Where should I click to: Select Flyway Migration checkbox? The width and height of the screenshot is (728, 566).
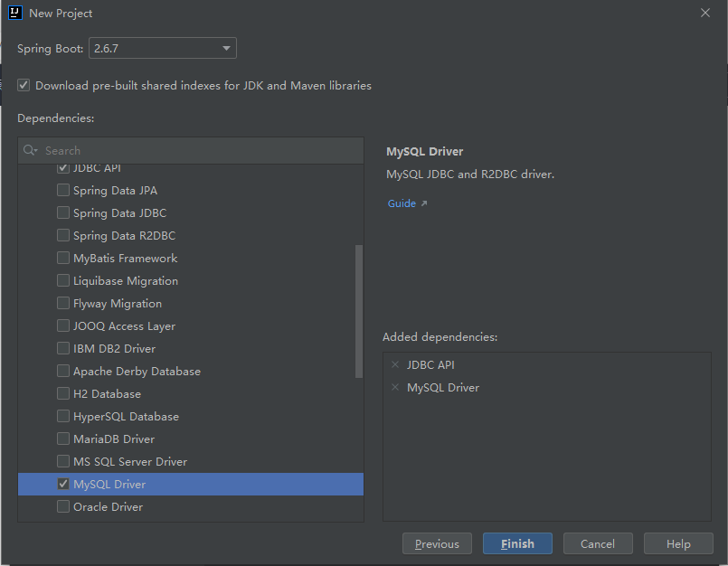point(63,303)
